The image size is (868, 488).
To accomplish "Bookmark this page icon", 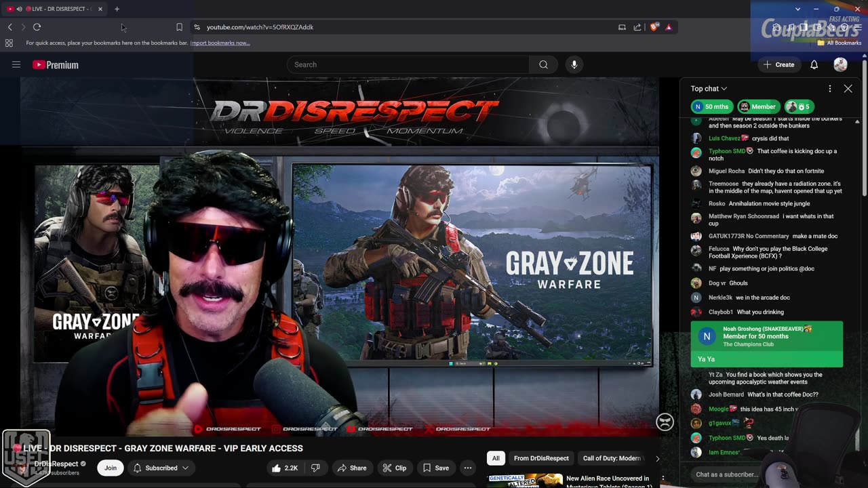I will pos(179,27).
